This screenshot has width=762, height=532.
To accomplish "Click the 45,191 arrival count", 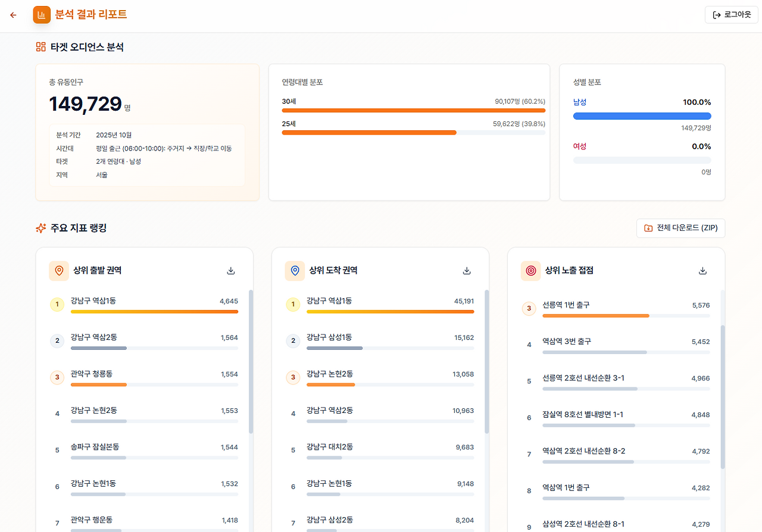I will (464, 301).
